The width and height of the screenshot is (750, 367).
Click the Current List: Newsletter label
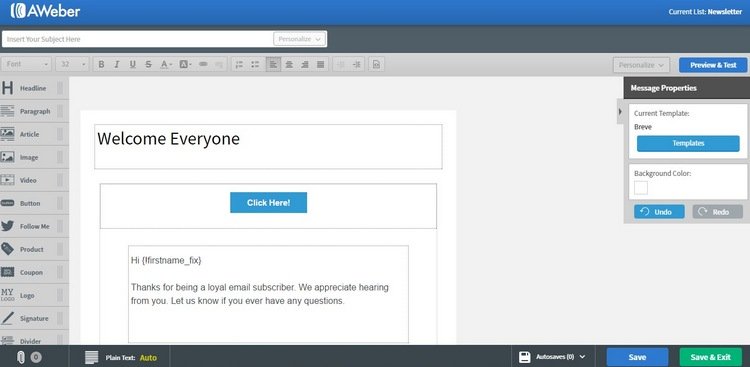pyautogui.click(x=705, y=12)
